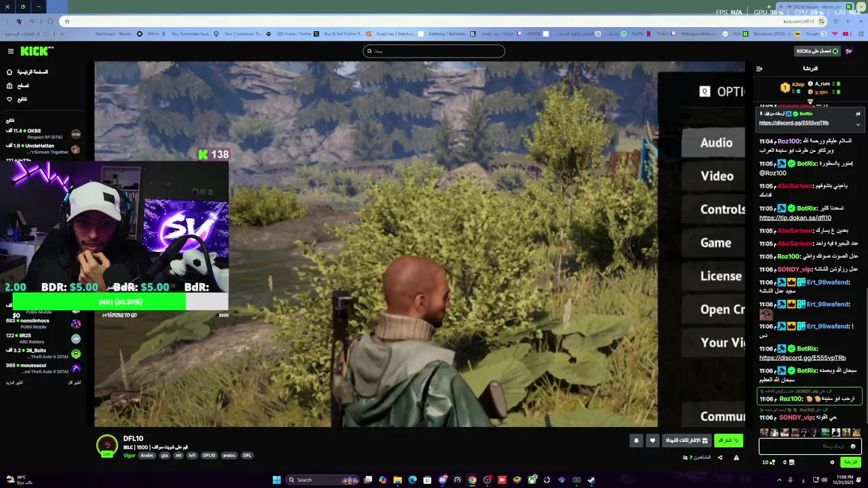Image resolution: width=868 pixels, height=488 pixels.
Task: Expand the chat leaderboard arrow
Action: click(810, 101)
